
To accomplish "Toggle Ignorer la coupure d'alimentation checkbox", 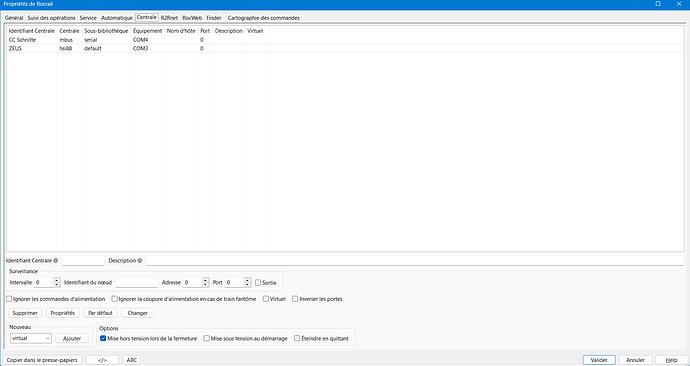I will pos(114,299).
